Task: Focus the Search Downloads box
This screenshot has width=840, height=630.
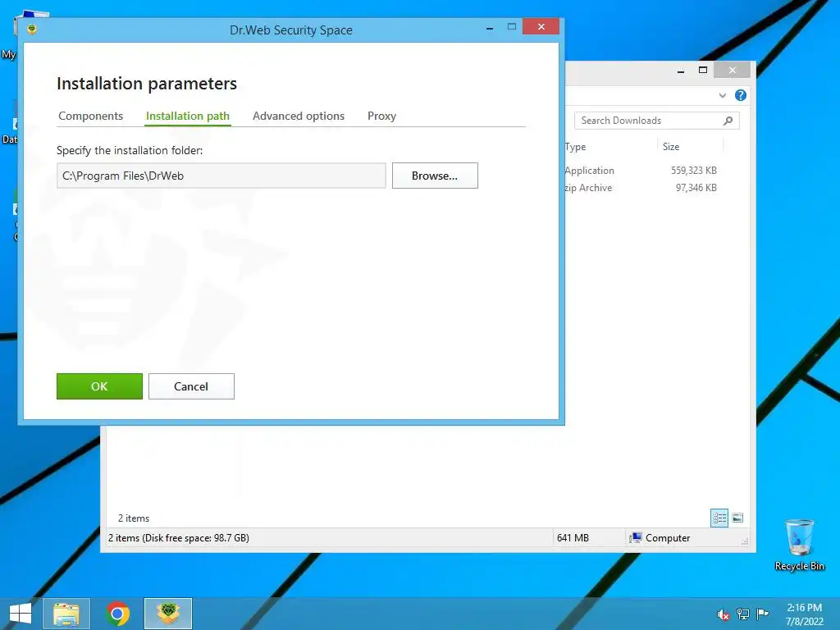Action: coord(657,121)
